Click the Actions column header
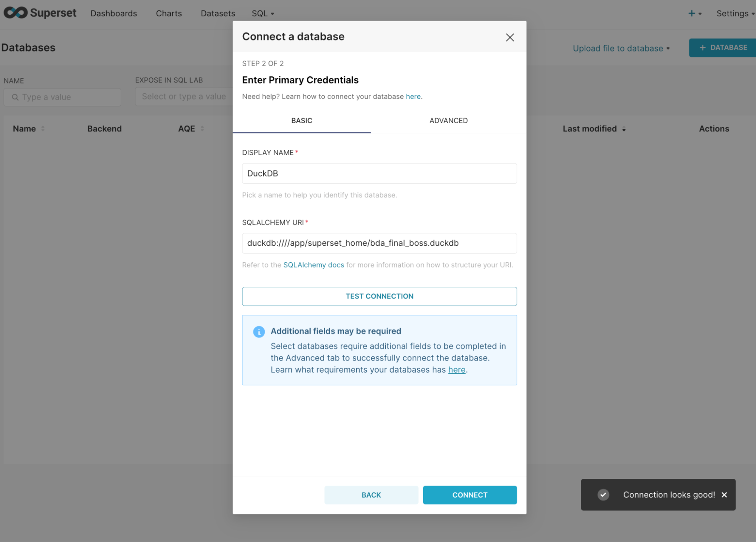Image resolution: width=756 pixels, height=542 pixels. point(714,129)
